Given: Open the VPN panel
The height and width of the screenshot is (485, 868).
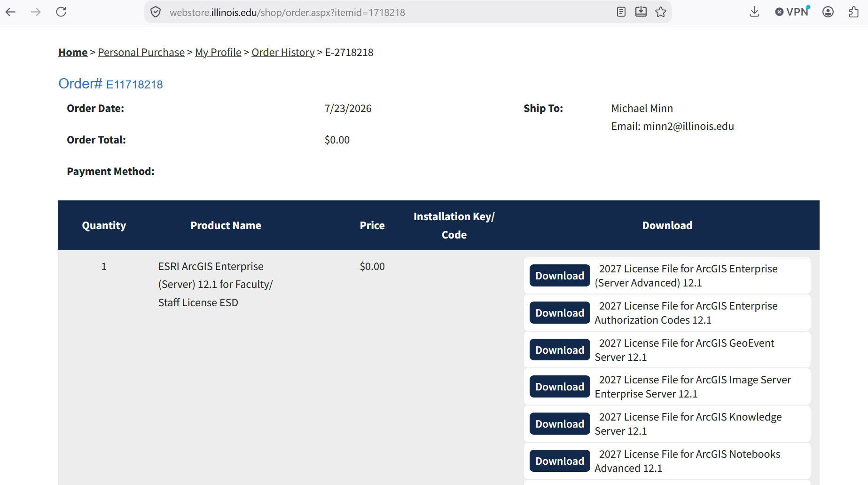Looking at the screenshot, I should (x=792, y=12).
